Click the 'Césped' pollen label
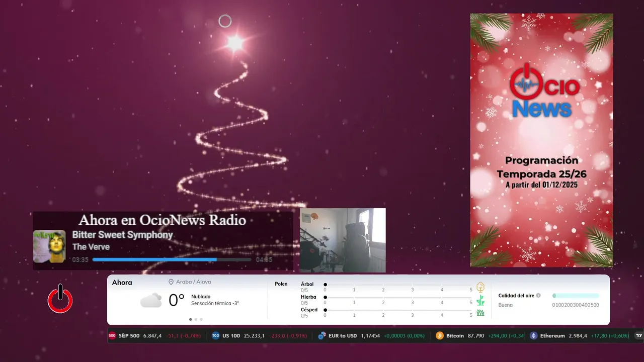This screenshot has width=644, height=362. [x=309, y=310]
